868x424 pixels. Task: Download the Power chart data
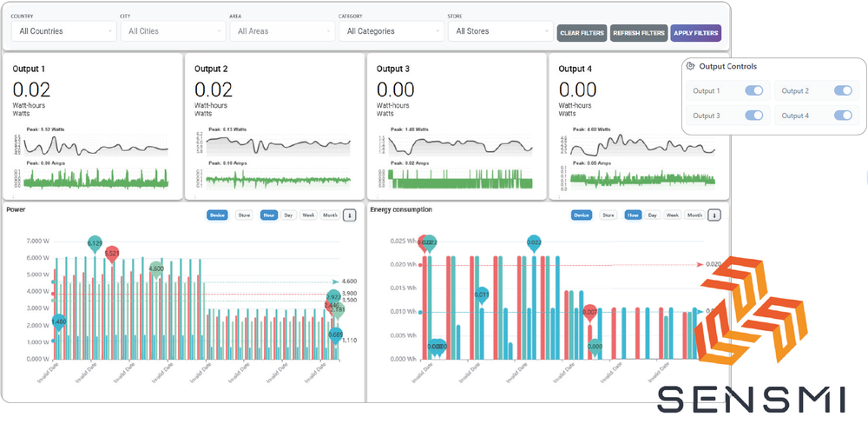point(350,215)
